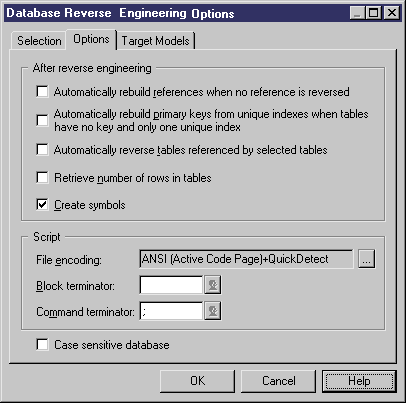Enable automatically rebuild references checkbox
The height and width of the screenshot is (403, 406).
(42, 91)
